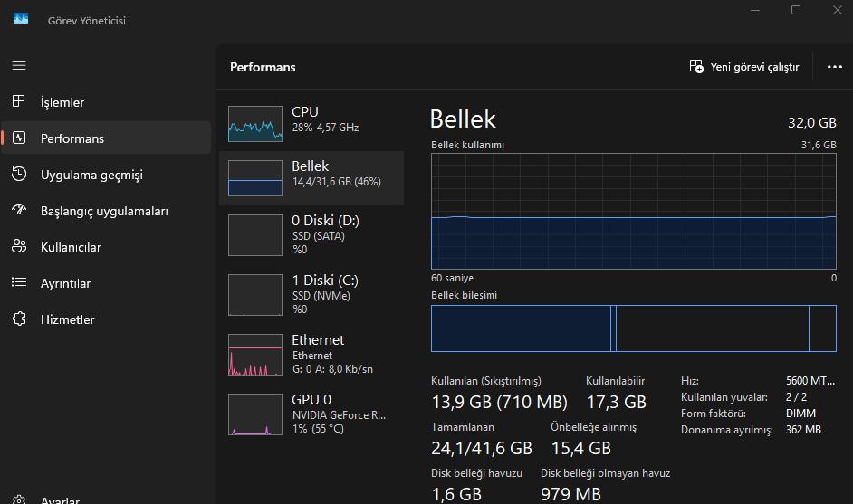
Task: Open the Ethernet network graph
Action: pyautogui.click(x=255, y=355)
